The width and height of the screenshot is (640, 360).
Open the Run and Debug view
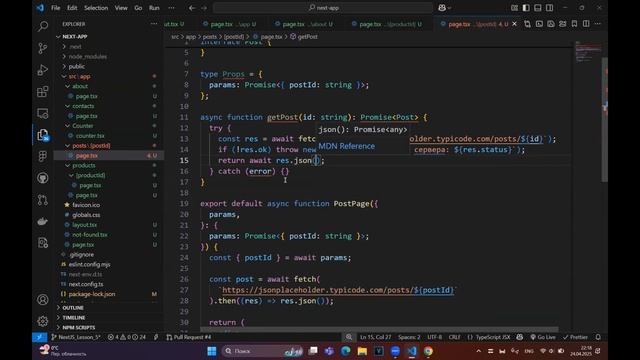42,70
